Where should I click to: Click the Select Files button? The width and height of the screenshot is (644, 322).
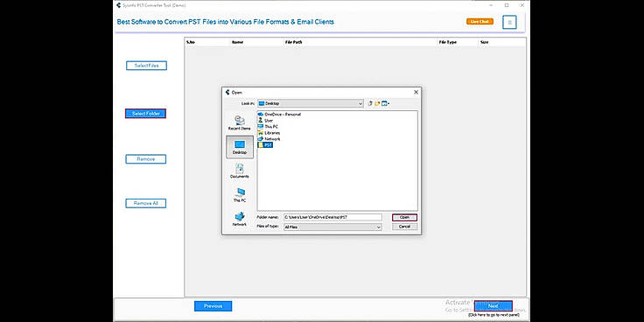pos(146,66)
